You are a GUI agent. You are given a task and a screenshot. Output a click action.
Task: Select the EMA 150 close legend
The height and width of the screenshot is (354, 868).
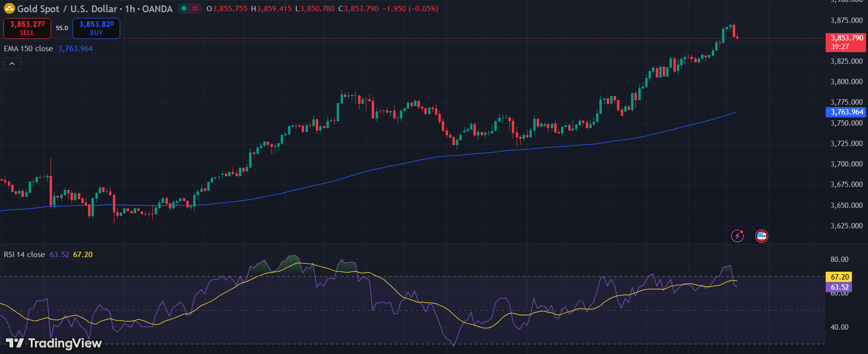coord(28,49)
